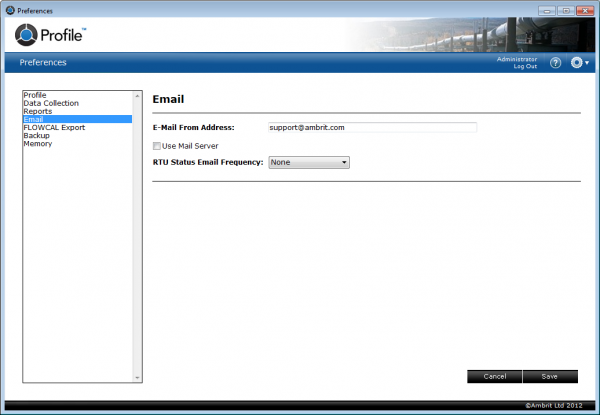Click the Administrator user label

517,59
